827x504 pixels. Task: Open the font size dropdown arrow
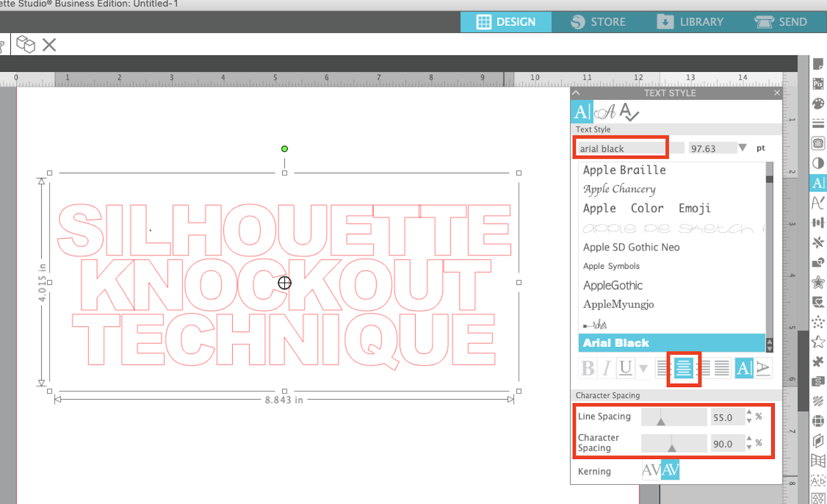pyautogui.click(x=743, y=147)
